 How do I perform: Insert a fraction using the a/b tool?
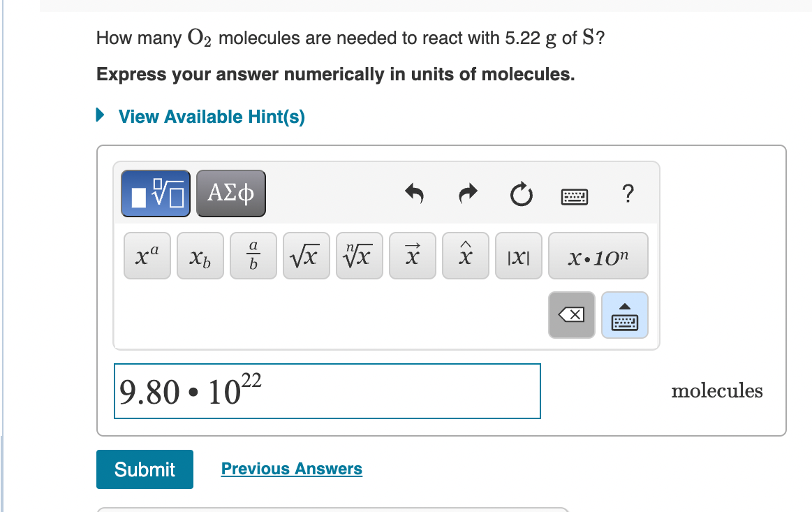click(x=253, y=256)
